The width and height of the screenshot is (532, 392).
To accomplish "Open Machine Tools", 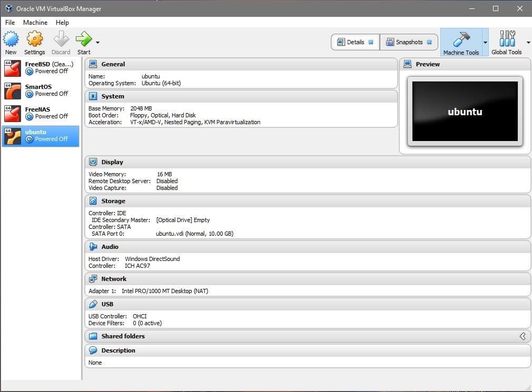I will [463, 42].
